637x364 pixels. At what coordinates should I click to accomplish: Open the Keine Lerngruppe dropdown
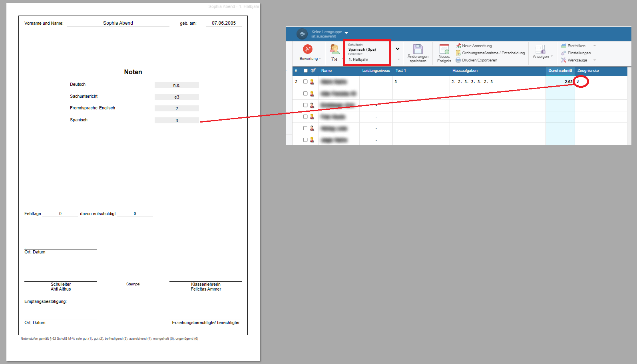(x=346, y=33)
